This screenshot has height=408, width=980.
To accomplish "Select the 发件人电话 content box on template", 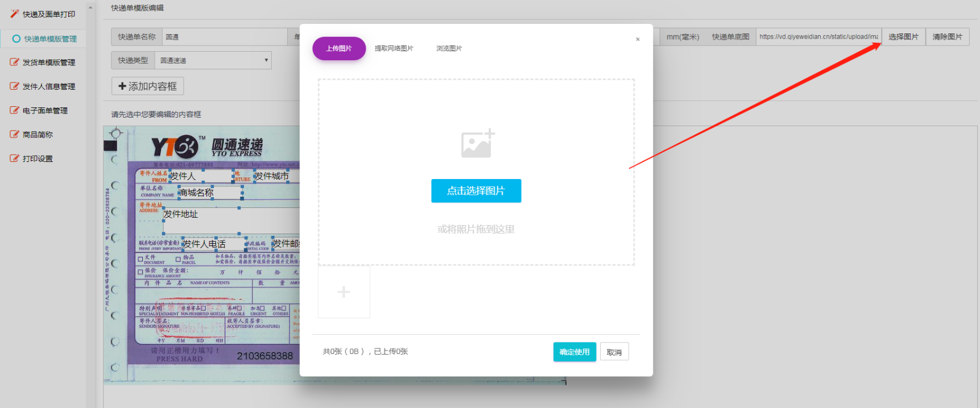I will pyautogui.click(x=214, y=244).
